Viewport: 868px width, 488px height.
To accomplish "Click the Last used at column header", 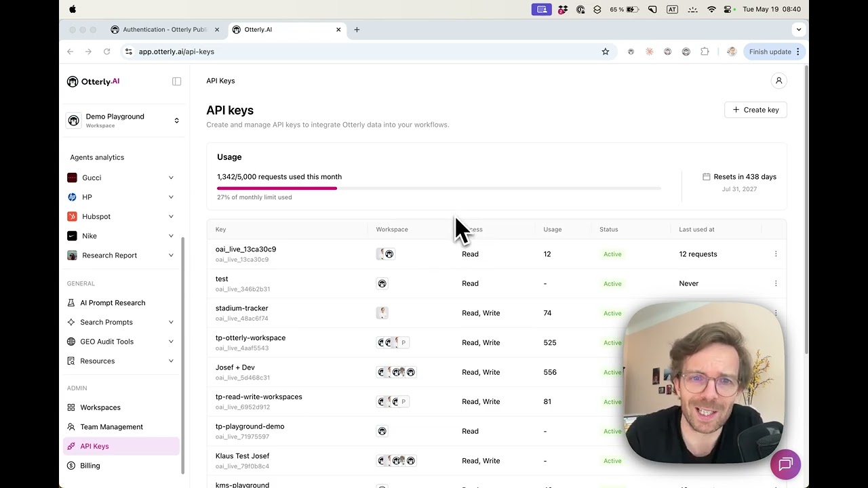I will pyautogui.click(x=696, y=229).
